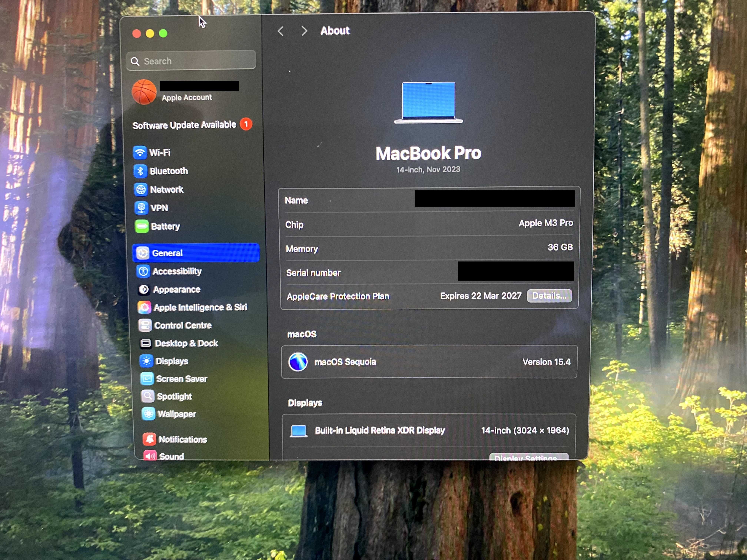Click 'Version 15.4' text
The height and width of the screenshot is (560, 747).
coord(546,362)
